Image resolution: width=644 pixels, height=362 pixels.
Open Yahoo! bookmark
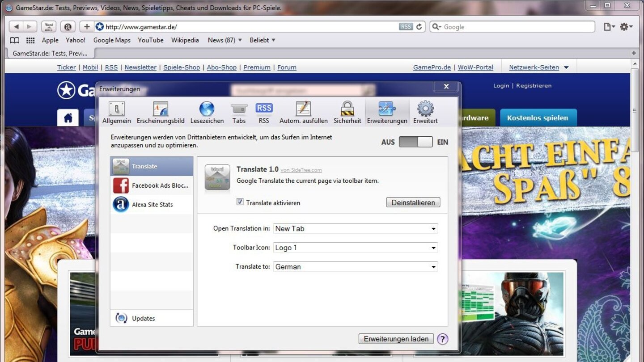(x=76, y=40)
